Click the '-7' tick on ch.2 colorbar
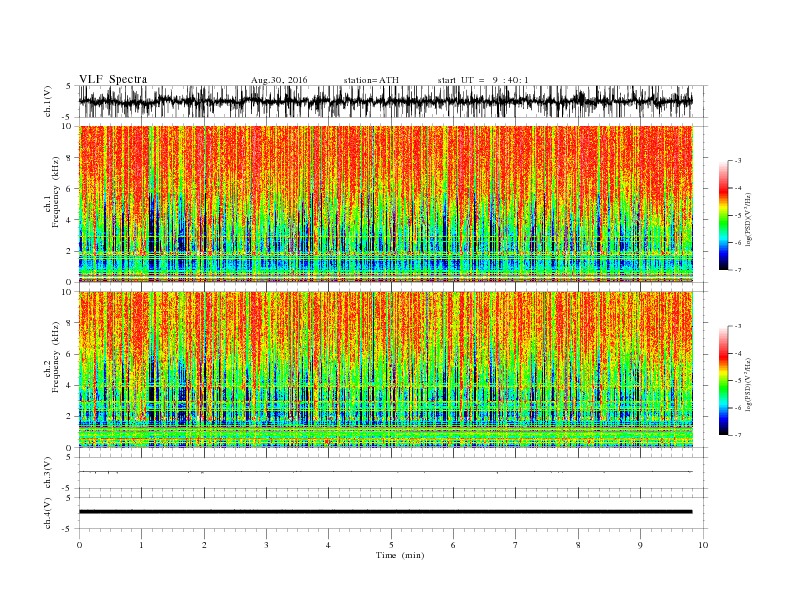The height and width of the screenshot is (612, 792). click(738, 435)
